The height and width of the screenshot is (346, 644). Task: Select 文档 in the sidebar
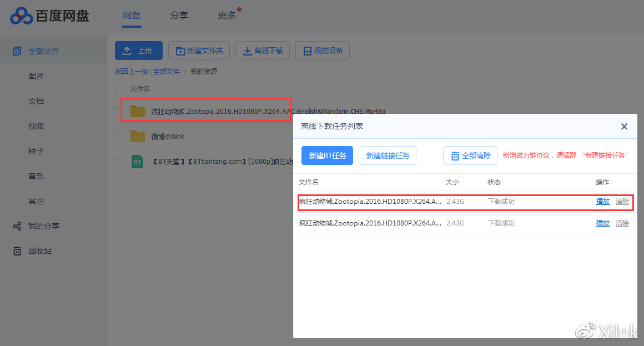36,101
